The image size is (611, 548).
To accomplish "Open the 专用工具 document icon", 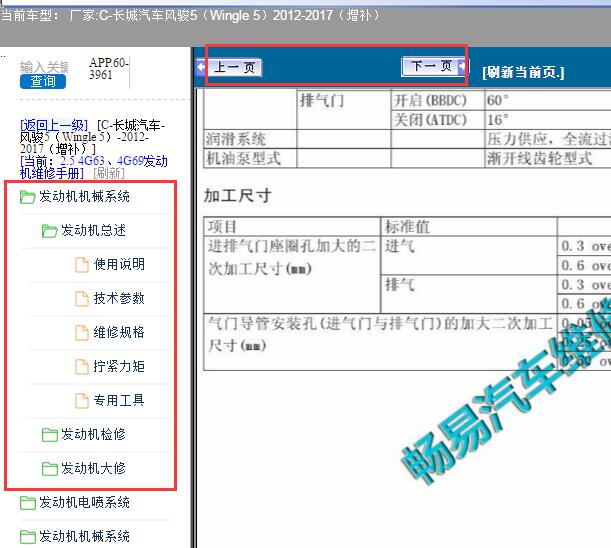I will [81, 400].
